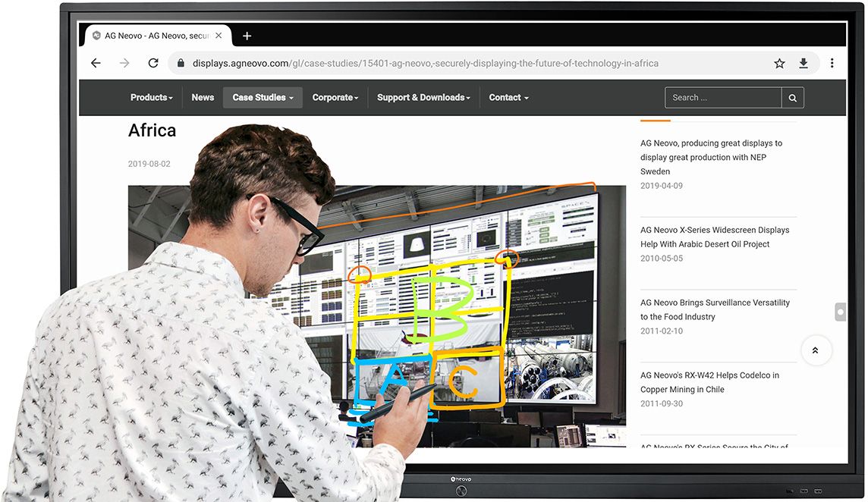Open the browser downloads icon
The width and height of the screenshot is (868, 502).
[x=804, y=63]
